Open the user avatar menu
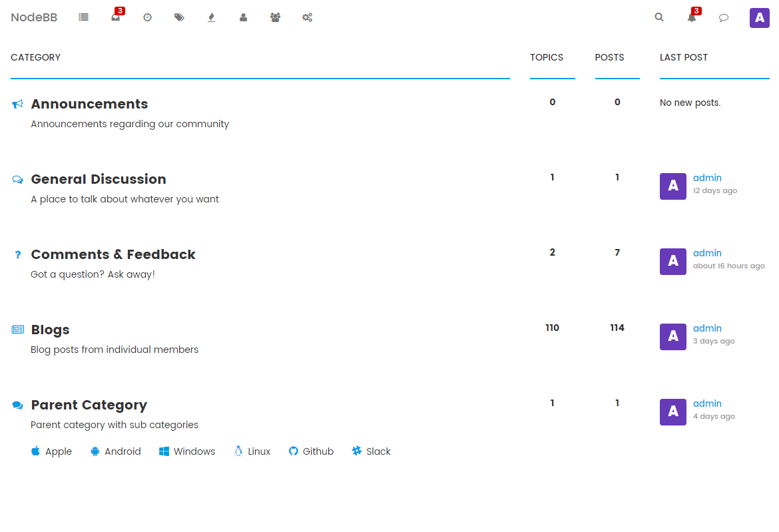The height and width of the screenshot is (532, 779). 760,18
